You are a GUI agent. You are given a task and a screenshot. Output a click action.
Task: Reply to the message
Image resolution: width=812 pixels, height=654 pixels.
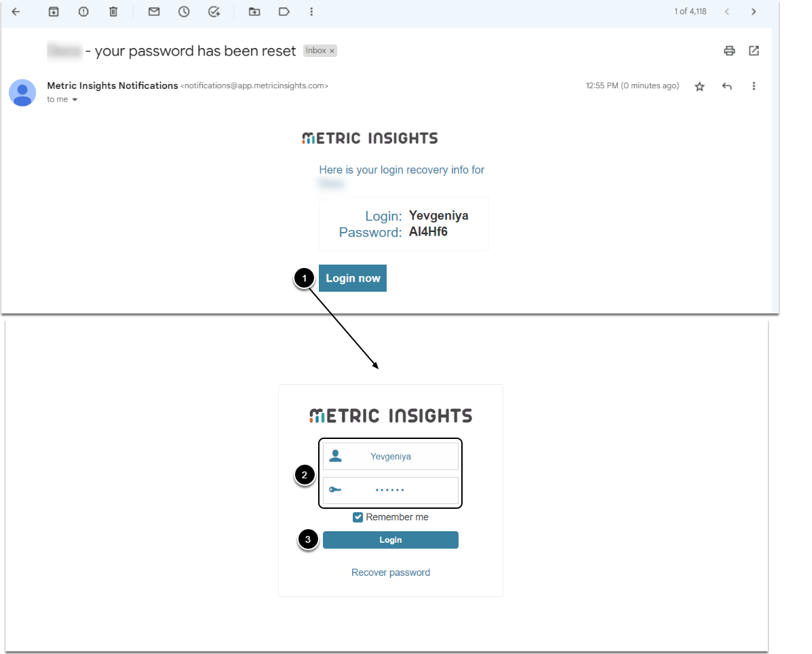(x=727, y=86)
